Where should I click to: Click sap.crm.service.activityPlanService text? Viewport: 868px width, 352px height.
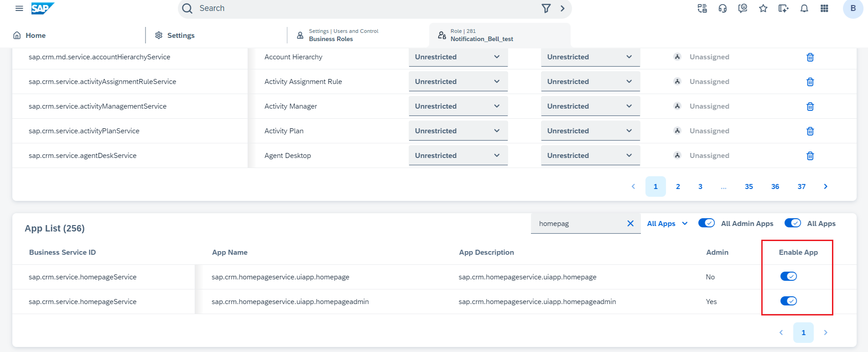[x=84, y=131]
